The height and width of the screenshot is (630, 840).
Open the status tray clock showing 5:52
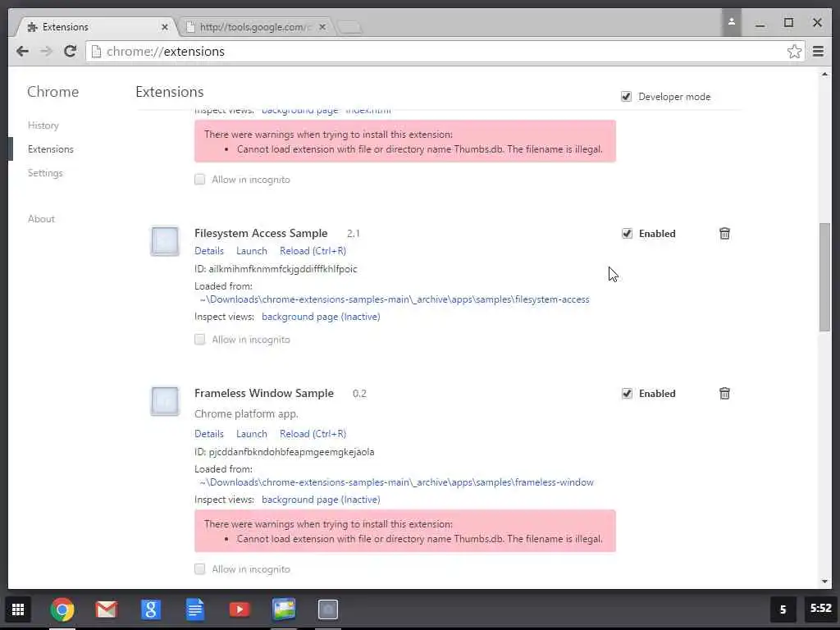point(820,609)
